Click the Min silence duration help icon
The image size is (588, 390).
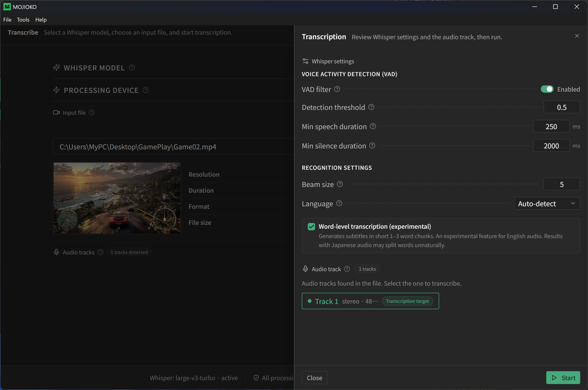click(372, 145)
